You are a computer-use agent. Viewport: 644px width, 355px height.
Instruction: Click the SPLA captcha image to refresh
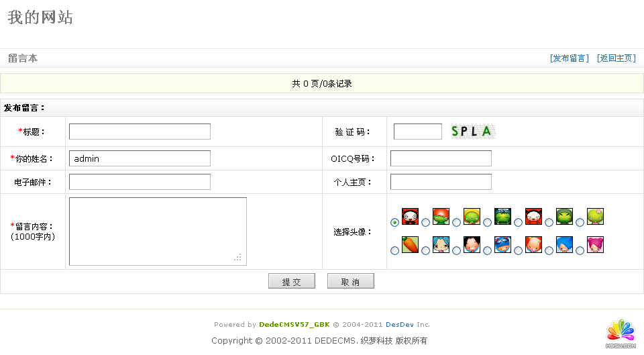tap(472, 132)
